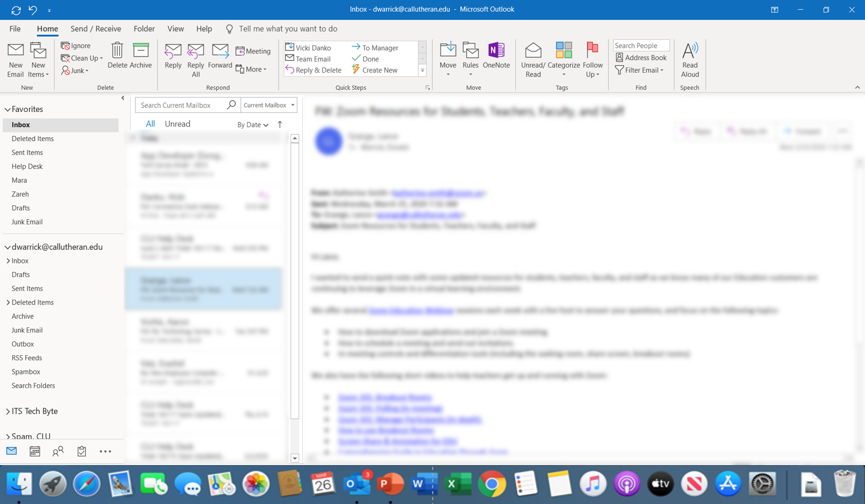Open the More respond options dropdown
The width and height of the screenshot is (865, 504).
251,69
